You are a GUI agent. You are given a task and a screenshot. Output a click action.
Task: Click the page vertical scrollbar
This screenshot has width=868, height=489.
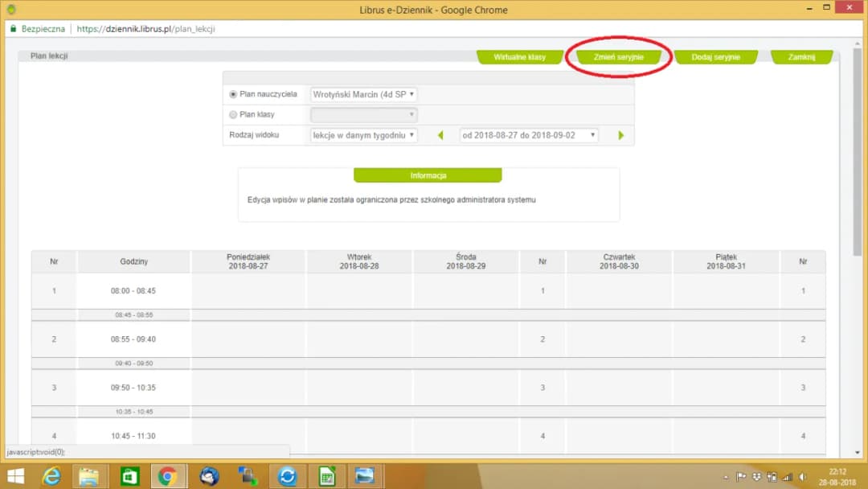pos(857,161)
